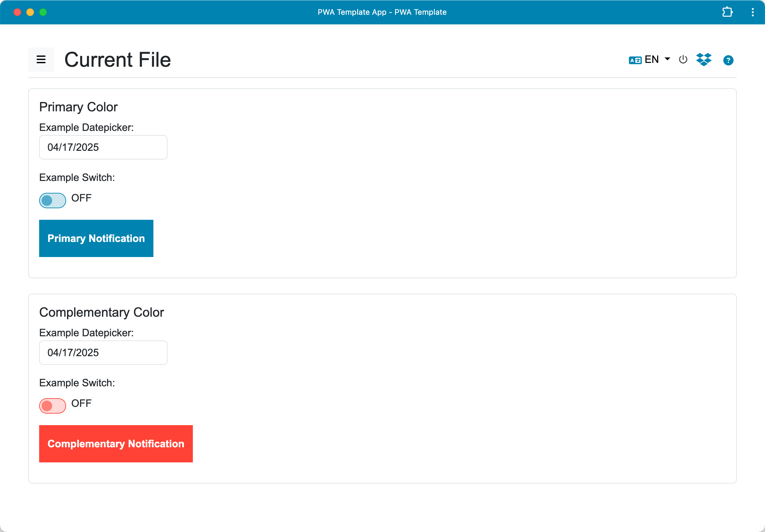Click the extensions puzzle icon in title bar
Image resolution: width=765 pixels, height=532 pixels.
point(727,12)
